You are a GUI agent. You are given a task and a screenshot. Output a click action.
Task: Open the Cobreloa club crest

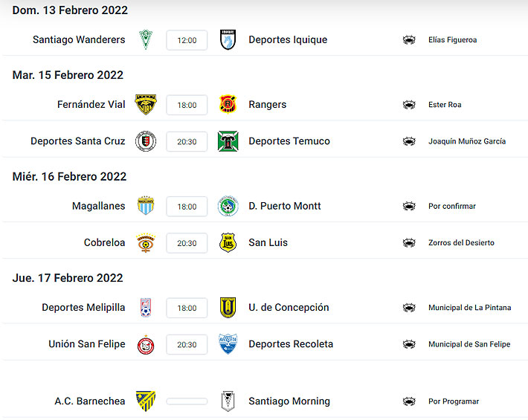click(x=146, y=242)
